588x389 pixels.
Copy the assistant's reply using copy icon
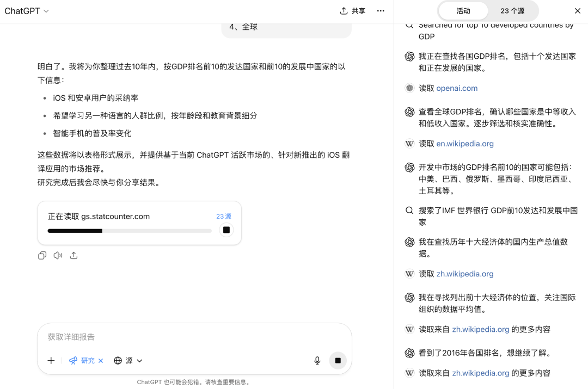click(x=42, y=255)
